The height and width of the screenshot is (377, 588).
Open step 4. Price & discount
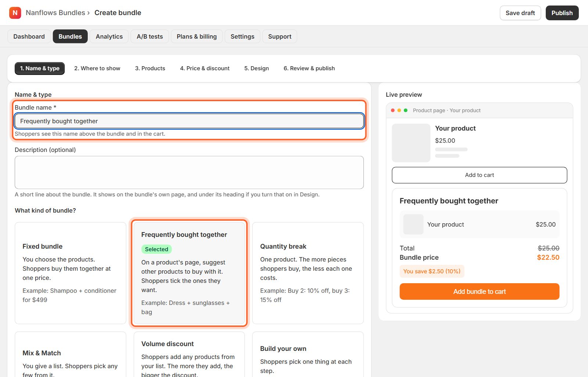point(205,68)
